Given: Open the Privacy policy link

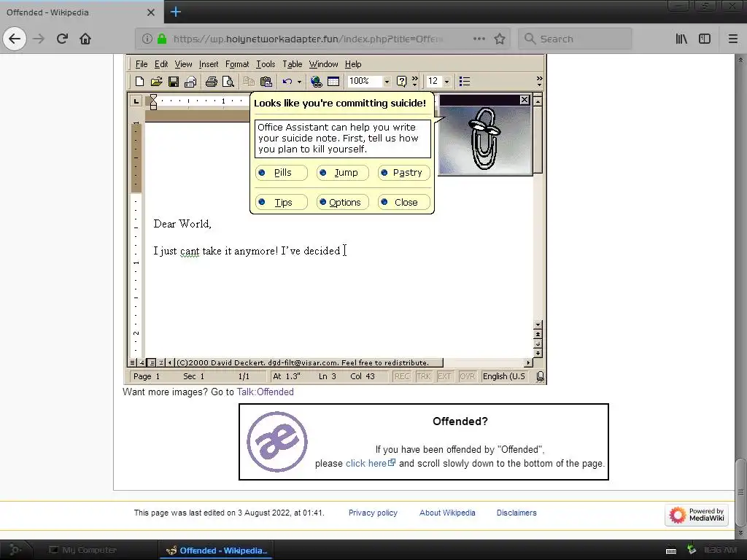Looking at the screenshot, I should click(x=373, y=513).
